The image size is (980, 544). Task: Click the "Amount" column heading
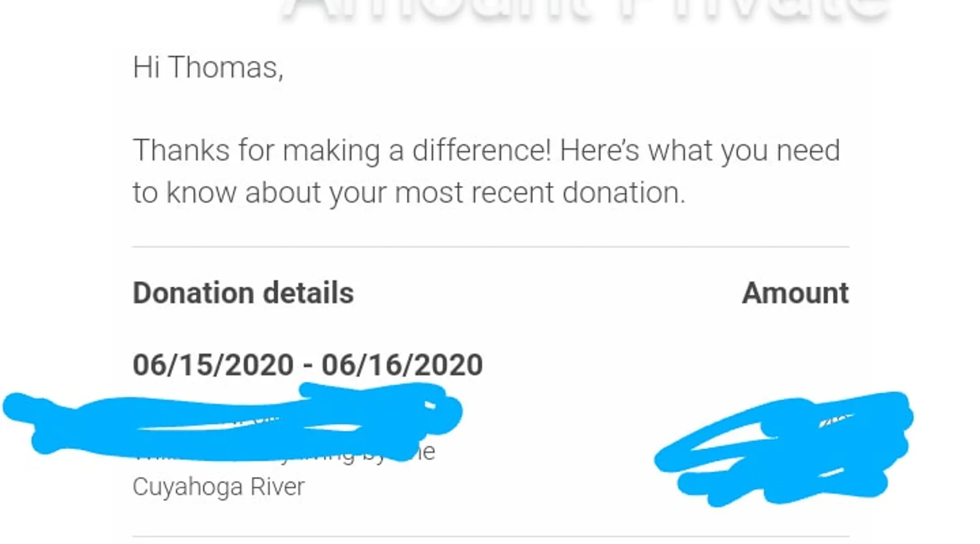pos(795,293)
